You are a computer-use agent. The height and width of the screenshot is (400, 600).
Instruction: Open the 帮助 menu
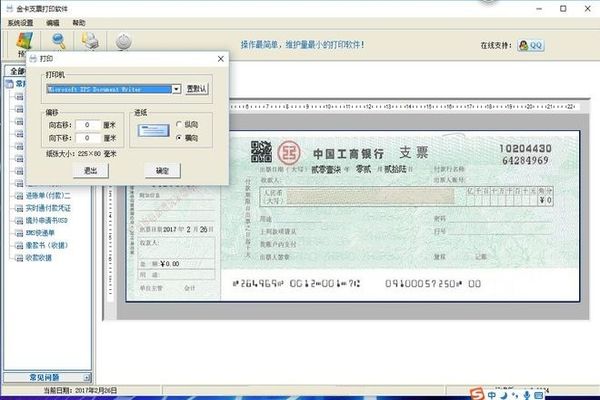80,21
